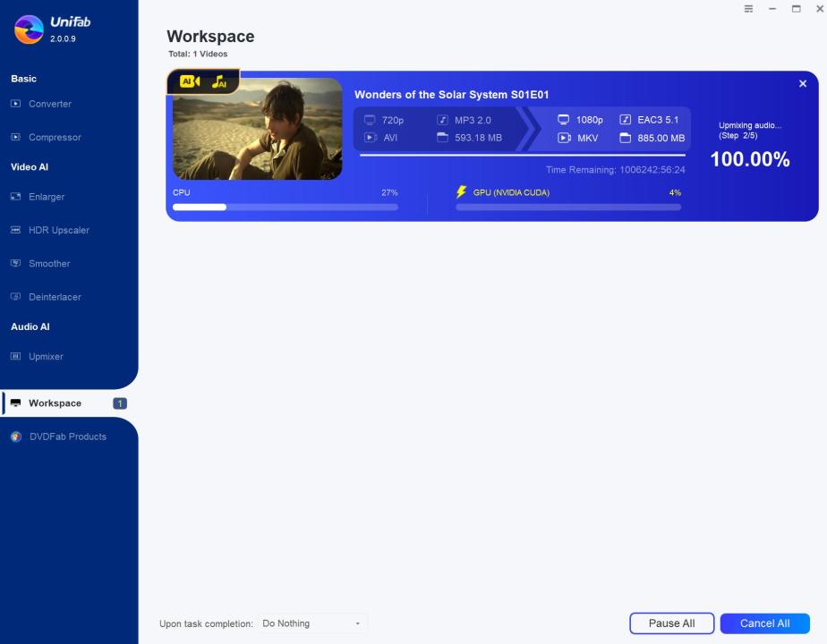Click the output size folder icon
827x644 pixels.
(625, 138)
